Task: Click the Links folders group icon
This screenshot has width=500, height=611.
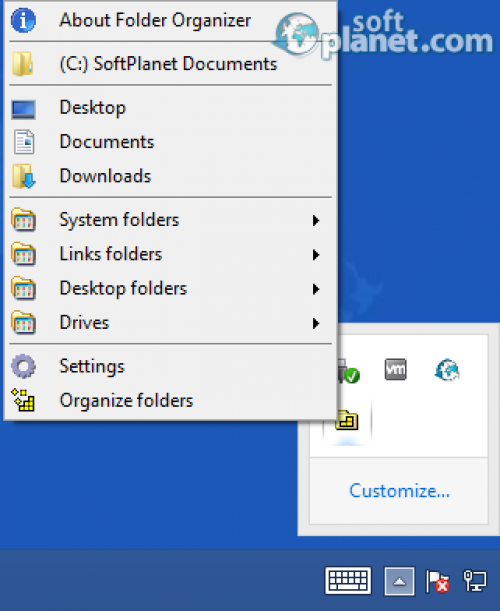Action: tap(23, 254)
